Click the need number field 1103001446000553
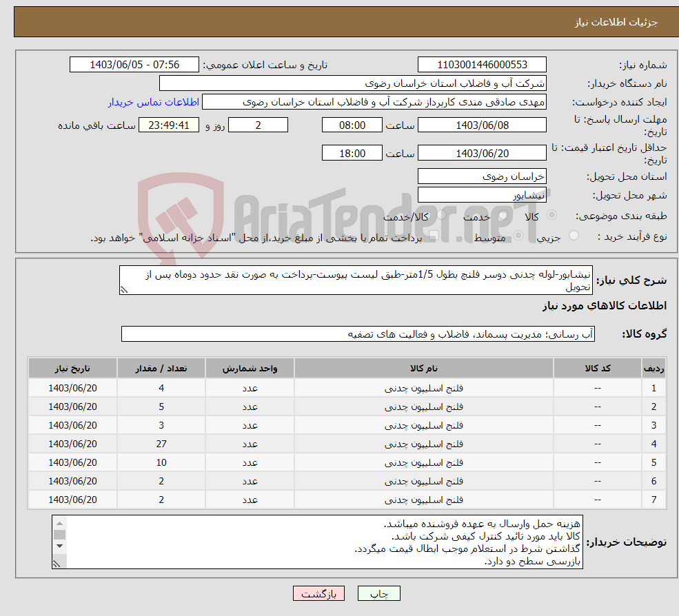 pyautogui.click(x=482, y=65)
